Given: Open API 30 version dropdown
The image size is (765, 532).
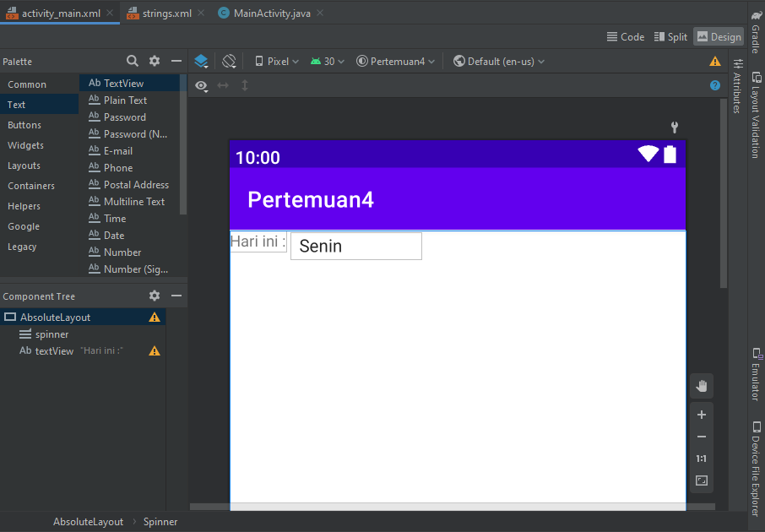Looking at the screenshot, I should [x=328, y=62].
